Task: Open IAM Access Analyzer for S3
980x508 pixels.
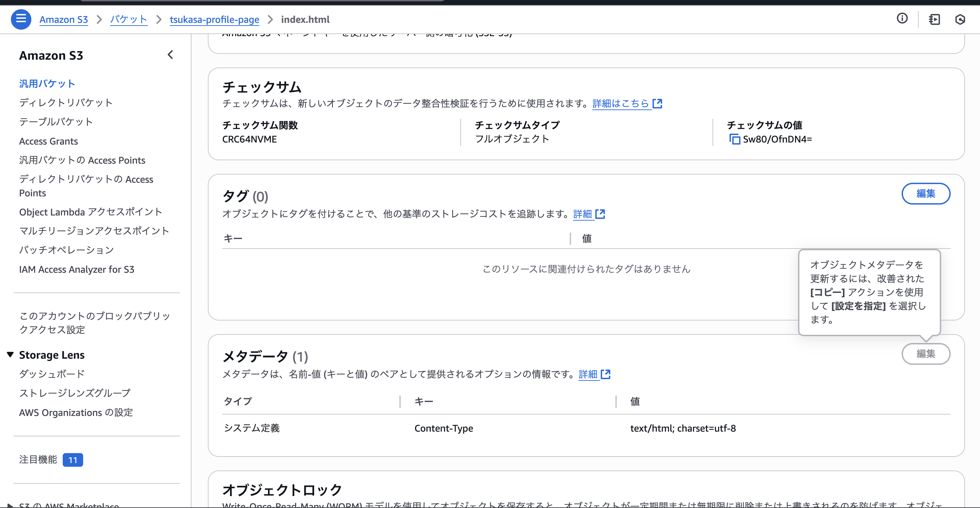Action: (x=76, y=269)
